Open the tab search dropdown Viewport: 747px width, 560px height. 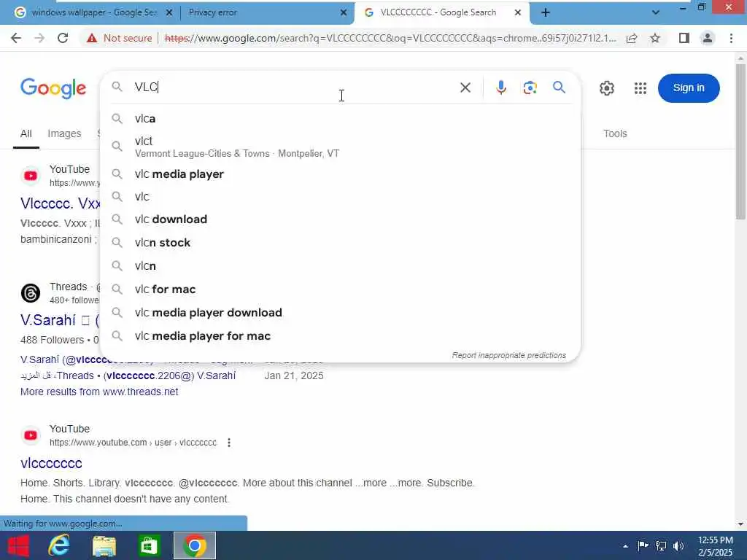pos(656,12)
